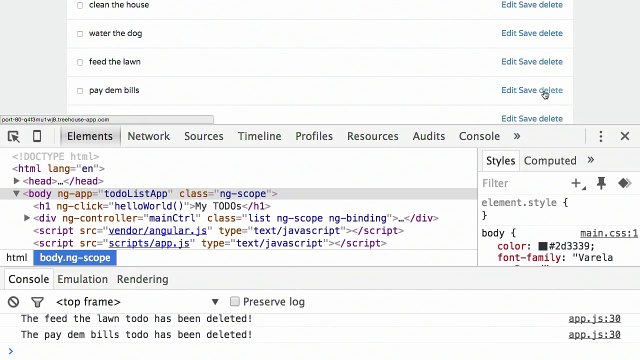Expand the head element node

[x=16, y=181]
